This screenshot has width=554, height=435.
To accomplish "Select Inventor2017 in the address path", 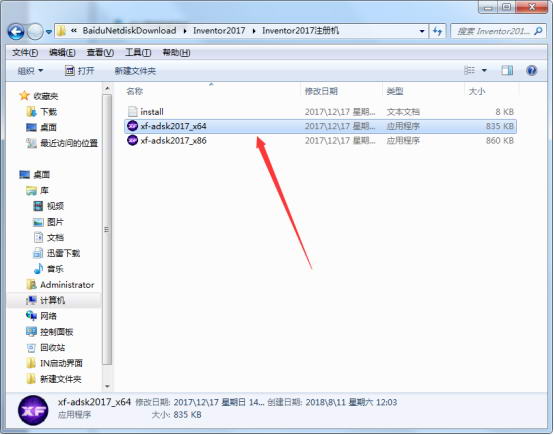I will coord(219,31).
